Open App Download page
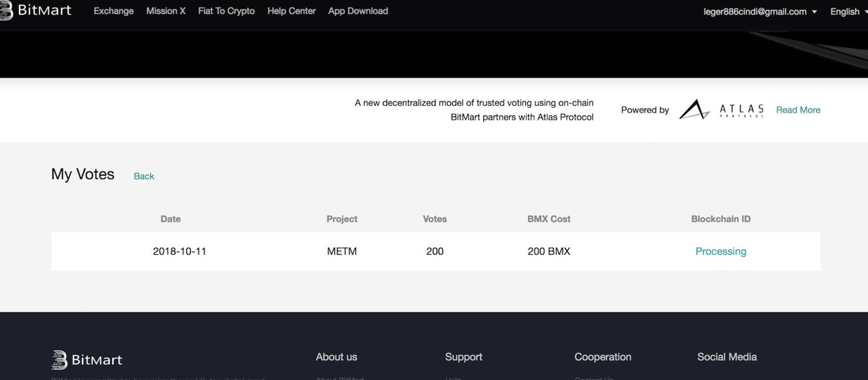 pyautogui.click(x=358, y=11)
